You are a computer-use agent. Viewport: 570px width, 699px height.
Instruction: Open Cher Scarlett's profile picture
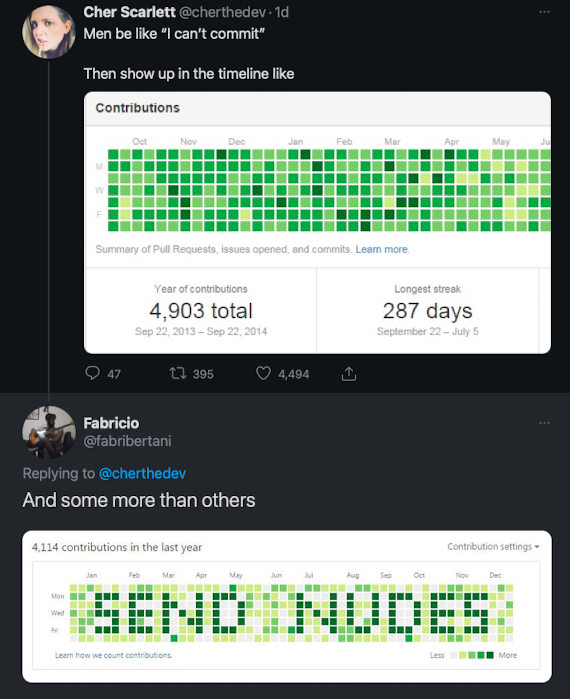point(49,32)
